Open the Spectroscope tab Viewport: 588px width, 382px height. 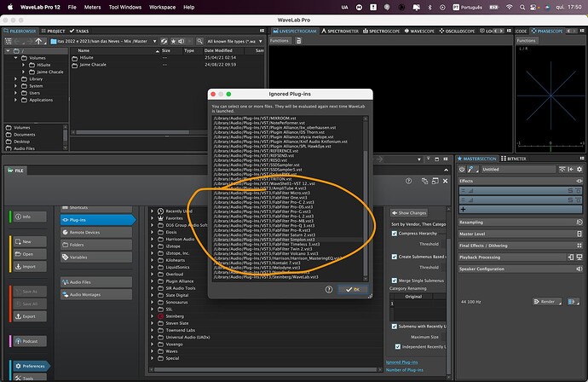coord(382,32)
